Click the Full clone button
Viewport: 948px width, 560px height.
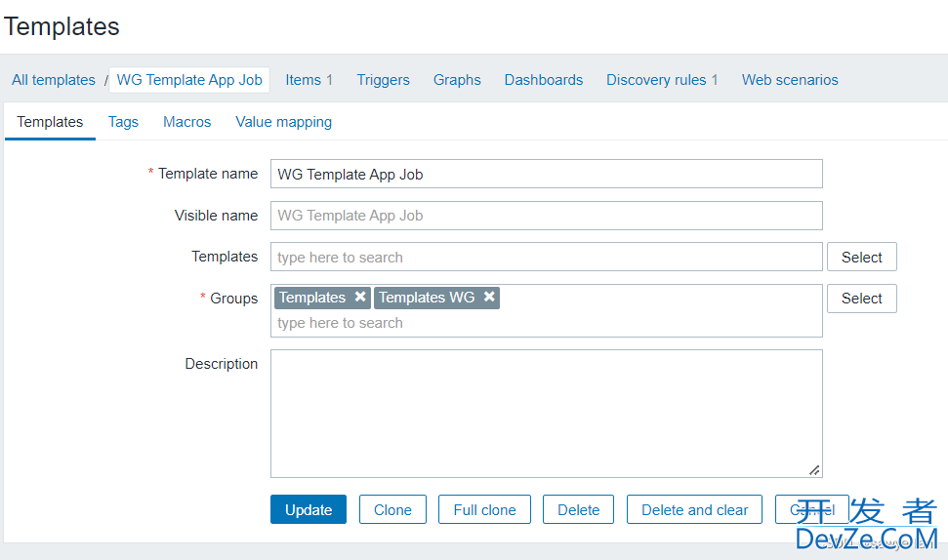coord(484,509)
